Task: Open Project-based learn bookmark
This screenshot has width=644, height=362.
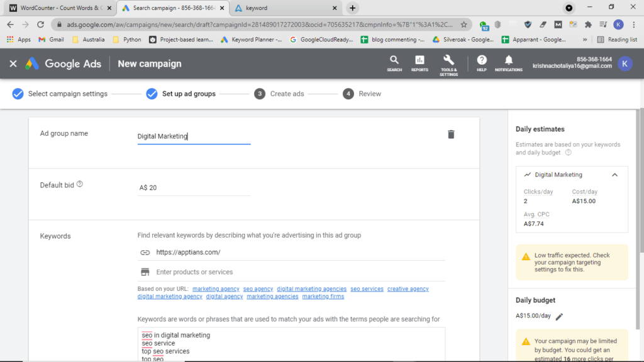Action: [180, 40]
